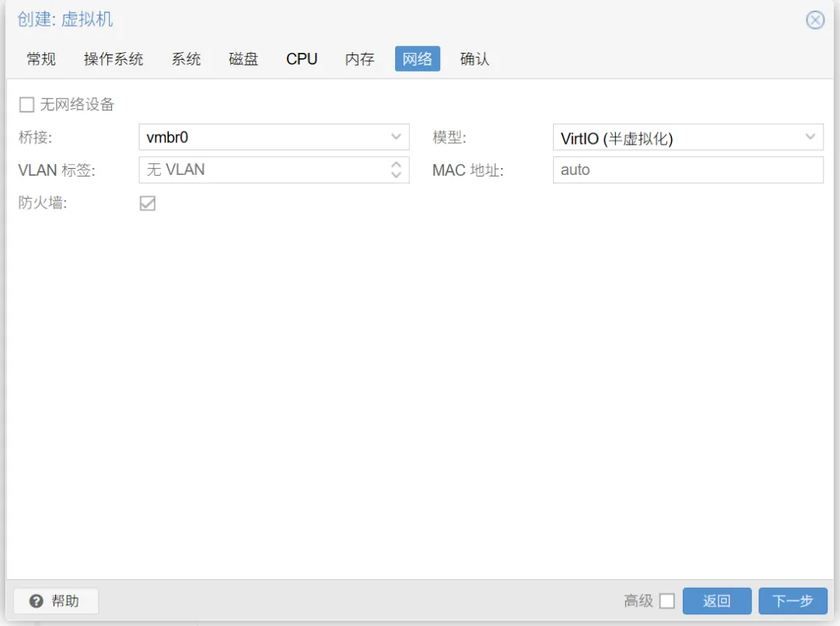The image size is (840, 626).
Task: Click the 创建: 虚拟机 title text
Action: tap(65, 19)
